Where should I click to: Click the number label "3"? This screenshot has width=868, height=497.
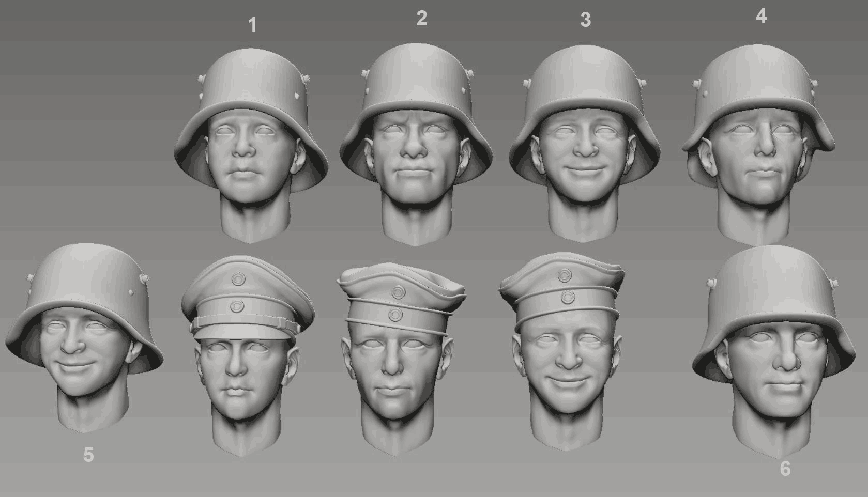(585, 20)
